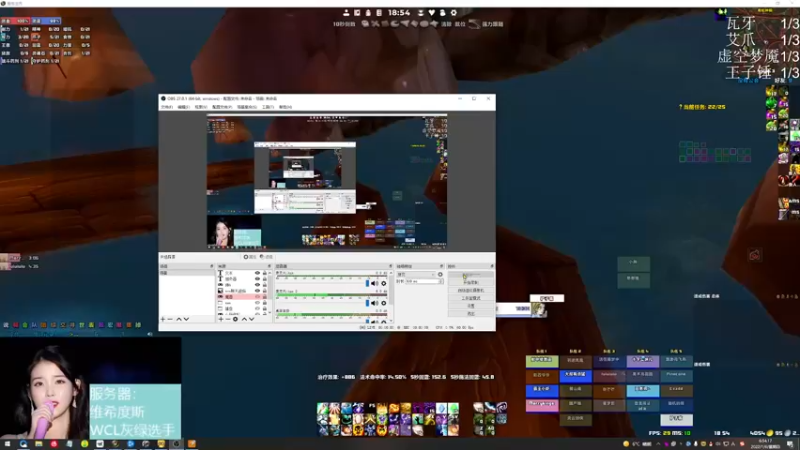This screenshot has height=450, width=800.
Task: Open the 配置文件(P) menu in OBS
Action: click(222, 107)
